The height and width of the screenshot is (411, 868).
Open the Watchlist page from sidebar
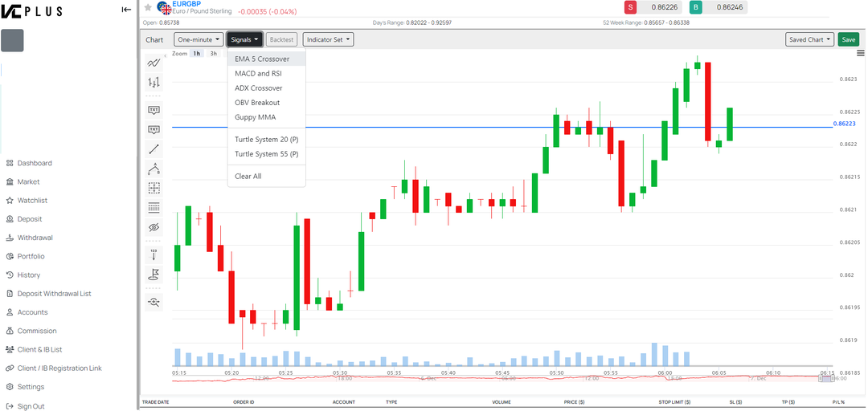point(32,201)
